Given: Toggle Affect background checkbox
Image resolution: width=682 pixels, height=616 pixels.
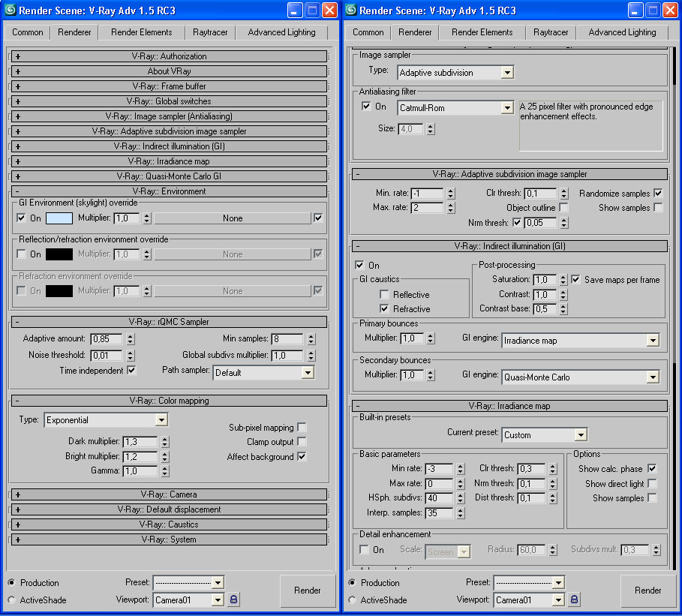Looking at the screenshot, I should (302, 456).
